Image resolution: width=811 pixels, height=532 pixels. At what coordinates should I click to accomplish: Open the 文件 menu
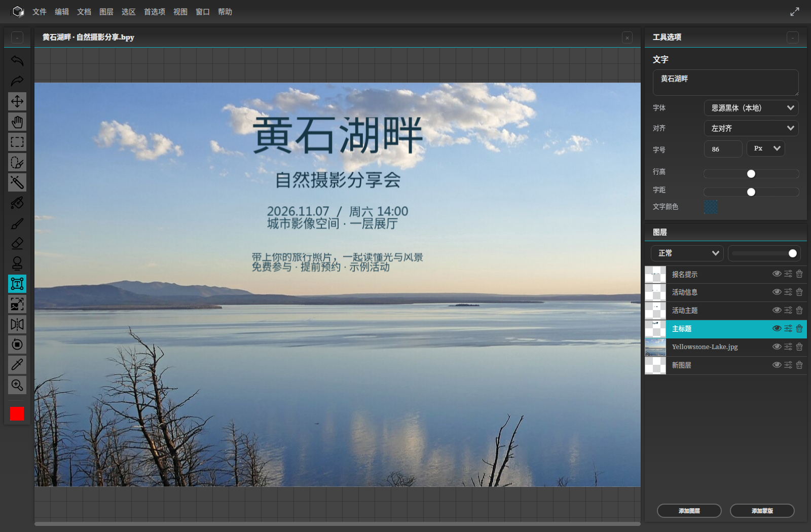pyautogui.click(x=39, y=12)
